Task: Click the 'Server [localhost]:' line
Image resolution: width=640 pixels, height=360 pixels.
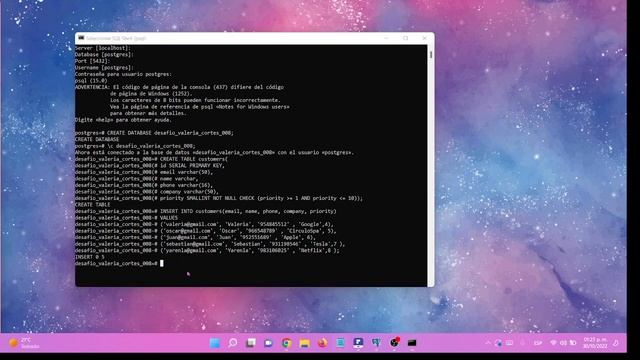Action: [x=102, y=48]
